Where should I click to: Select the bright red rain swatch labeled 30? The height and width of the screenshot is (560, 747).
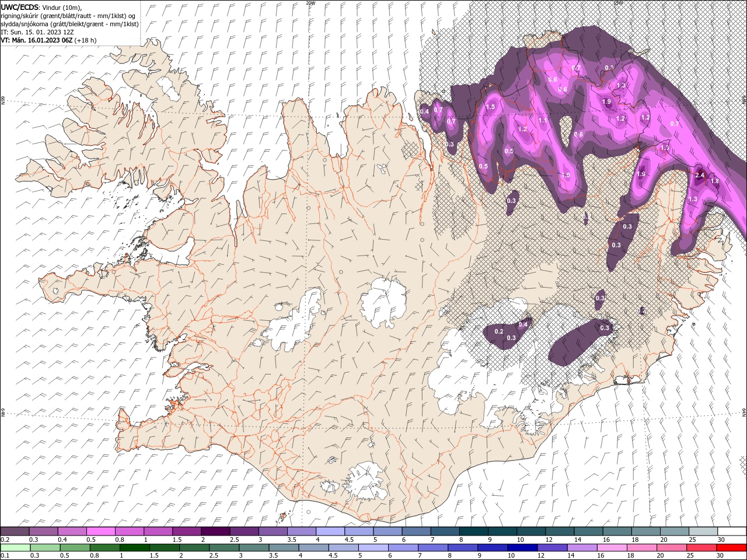(x=731, y=548)
